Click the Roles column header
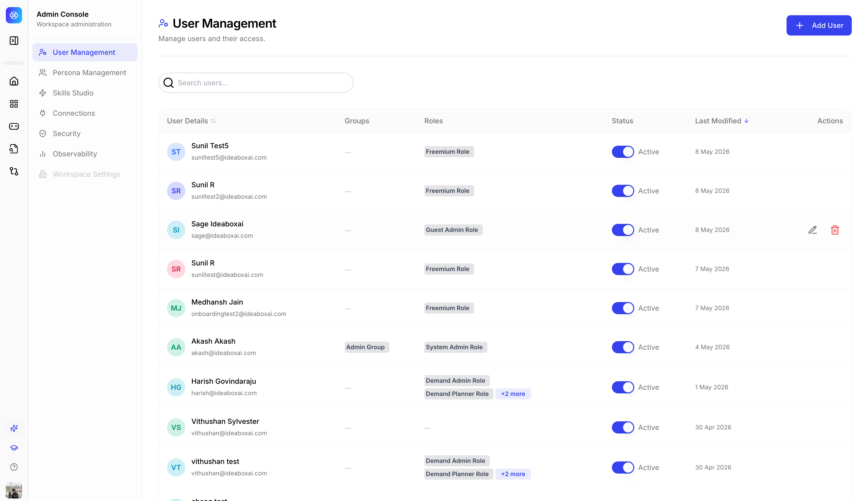This screenshot has height=501, width=868. pos(433,121)
